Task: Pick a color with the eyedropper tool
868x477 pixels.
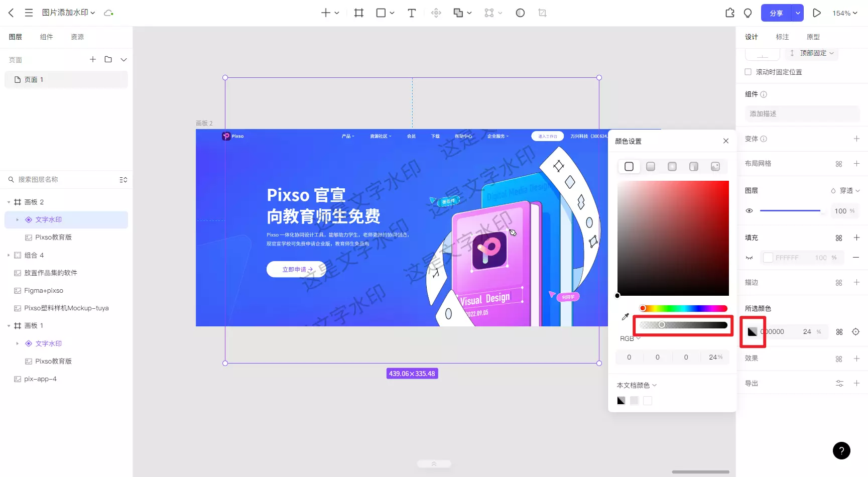Action: [x=625, y=317]
